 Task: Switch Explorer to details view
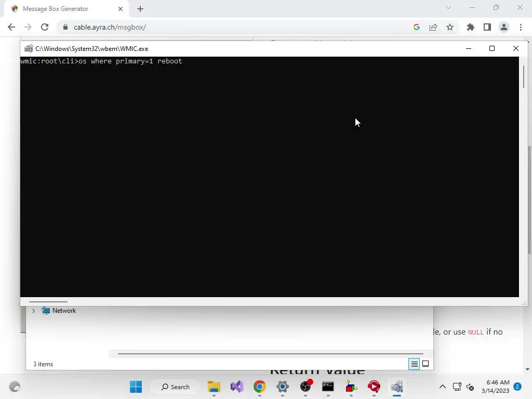click(x=414, y=364)
